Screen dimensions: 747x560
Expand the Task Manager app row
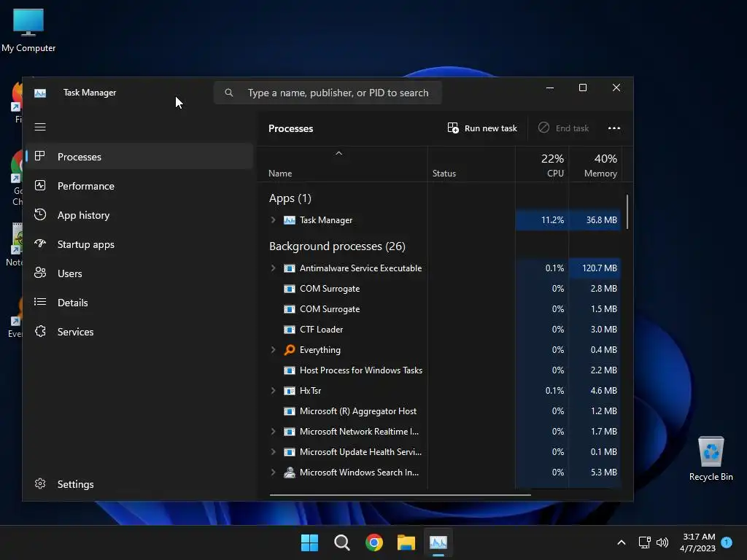click(273, 220)
